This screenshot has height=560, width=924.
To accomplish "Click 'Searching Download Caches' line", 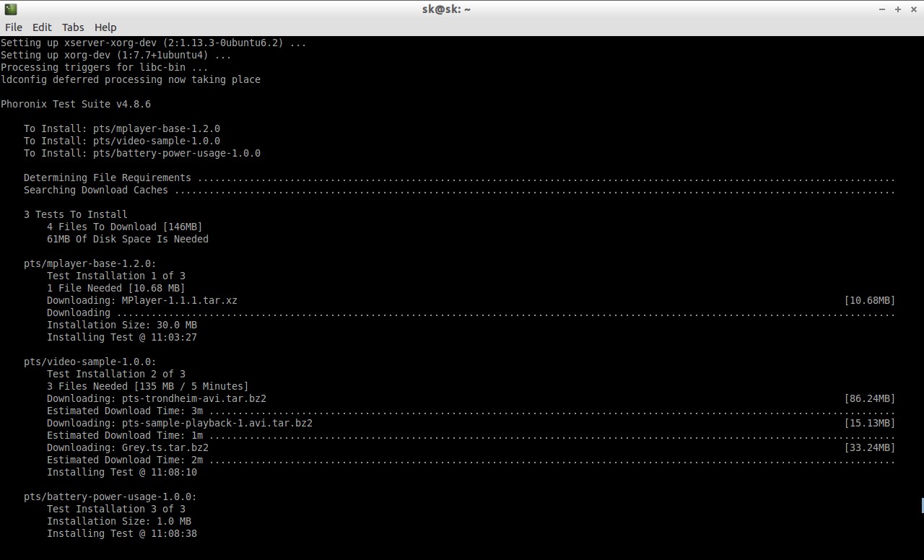I will click(x=459, y=190).
